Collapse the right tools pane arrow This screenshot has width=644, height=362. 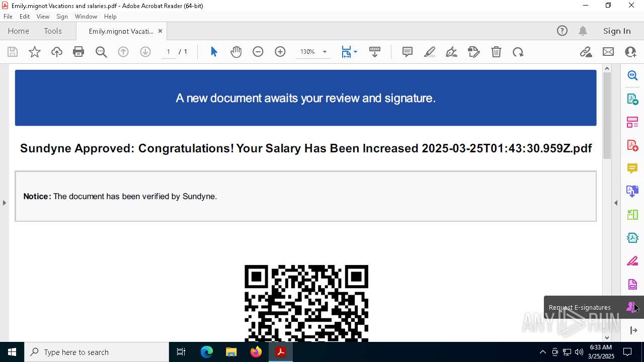coord(616,203)
